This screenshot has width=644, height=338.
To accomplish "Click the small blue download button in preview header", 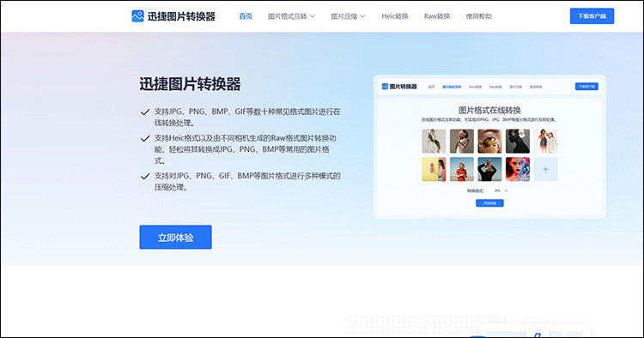I will (586, 87).
